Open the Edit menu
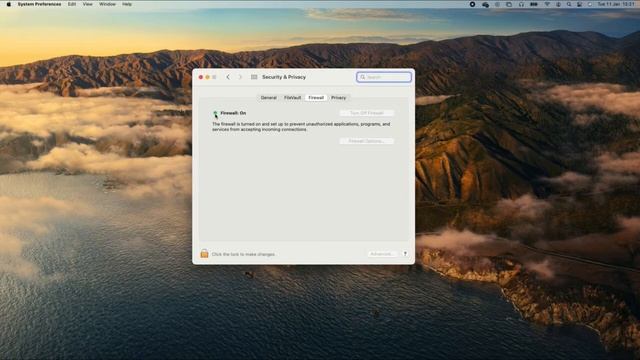 pyautogui.click(x=72, y=4)
